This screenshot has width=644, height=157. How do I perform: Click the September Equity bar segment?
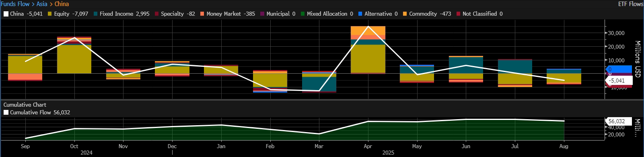[25, 64]
